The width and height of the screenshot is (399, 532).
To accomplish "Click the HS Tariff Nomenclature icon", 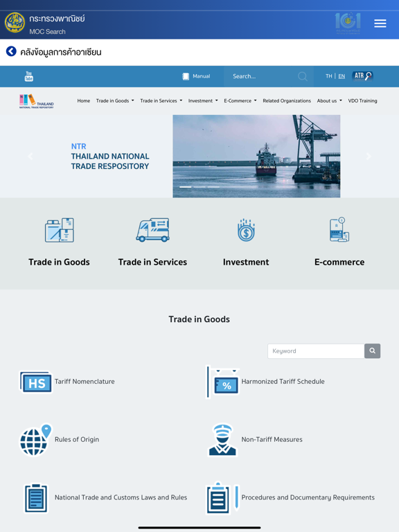I will [x=36, y=382].
